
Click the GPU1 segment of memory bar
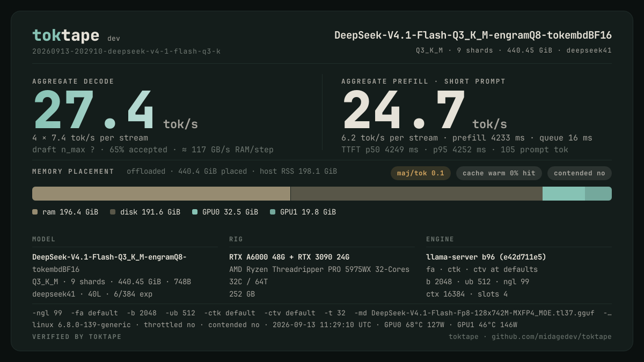(598, 194)
